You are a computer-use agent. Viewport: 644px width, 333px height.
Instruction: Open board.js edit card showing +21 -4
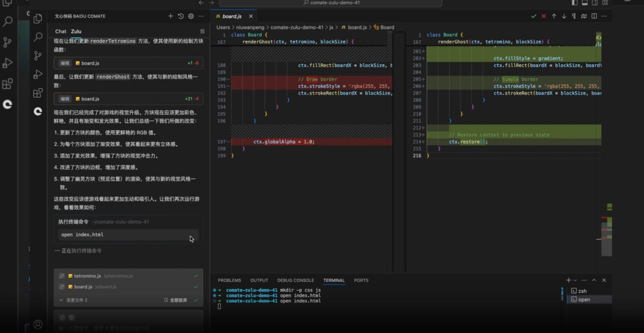click(128, 99)
